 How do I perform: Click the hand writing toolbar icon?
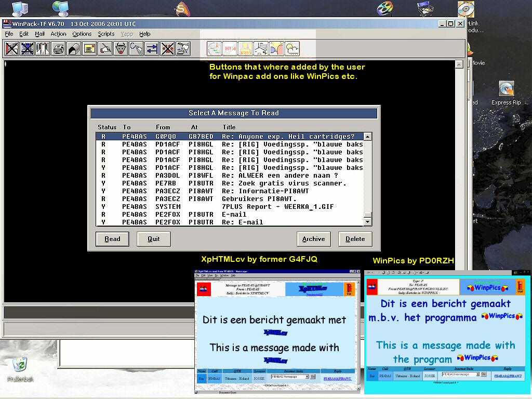tap(105, 49)
